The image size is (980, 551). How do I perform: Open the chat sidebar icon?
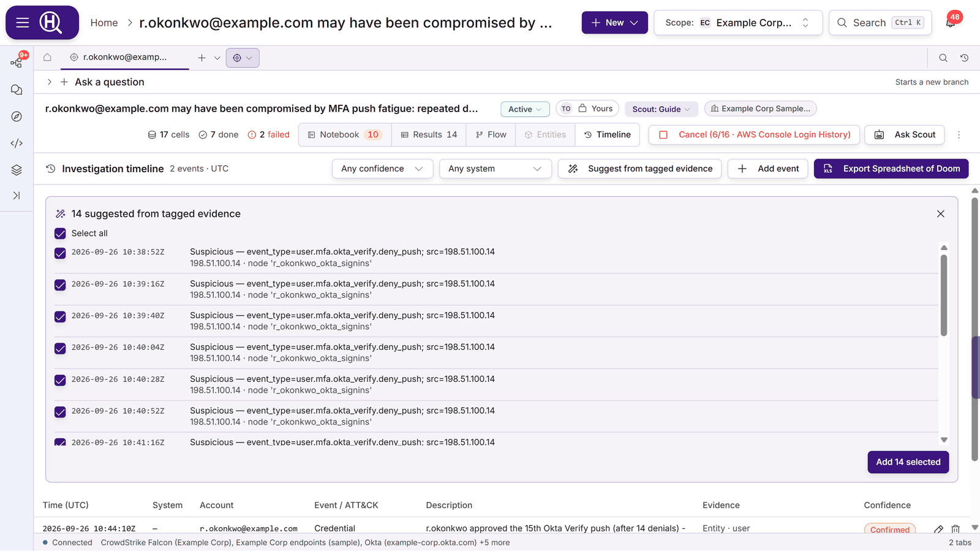(x=17, y=89)
